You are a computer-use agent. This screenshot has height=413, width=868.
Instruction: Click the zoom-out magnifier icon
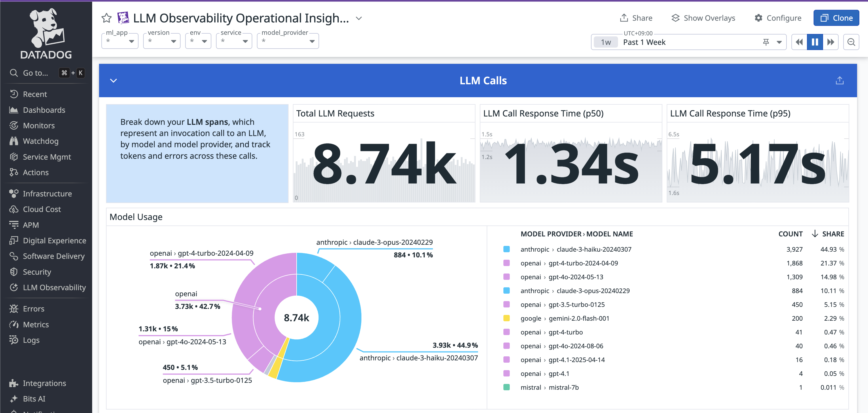coord(851,42)
